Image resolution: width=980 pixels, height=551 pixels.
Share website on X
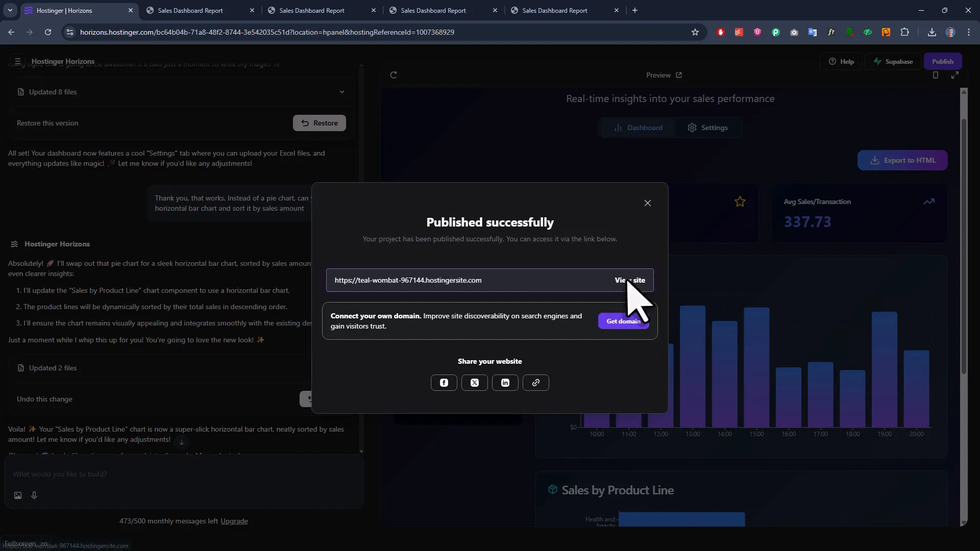coord(474,383)
